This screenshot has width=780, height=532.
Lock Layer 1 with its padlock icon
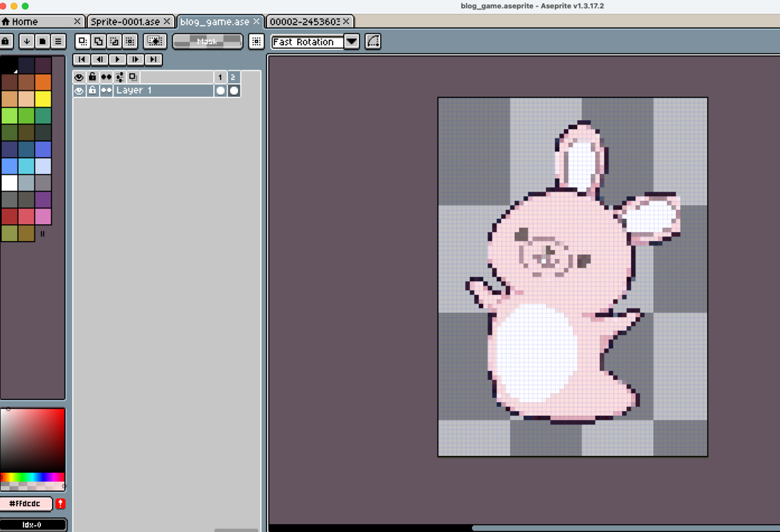click(x=92, y=90)
